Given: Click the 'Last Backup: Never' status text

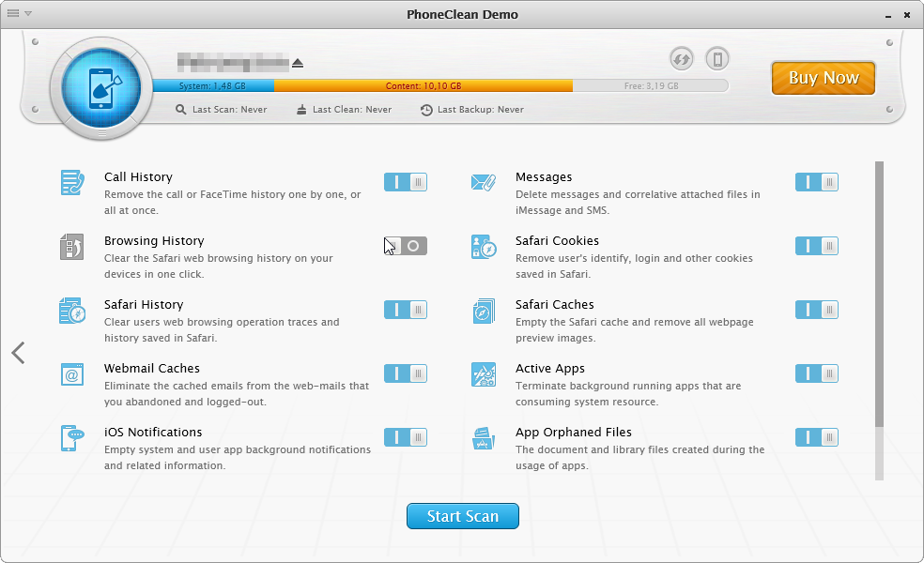Looking at the screenshot, I should pyautogui.click(x=481, y=110).
